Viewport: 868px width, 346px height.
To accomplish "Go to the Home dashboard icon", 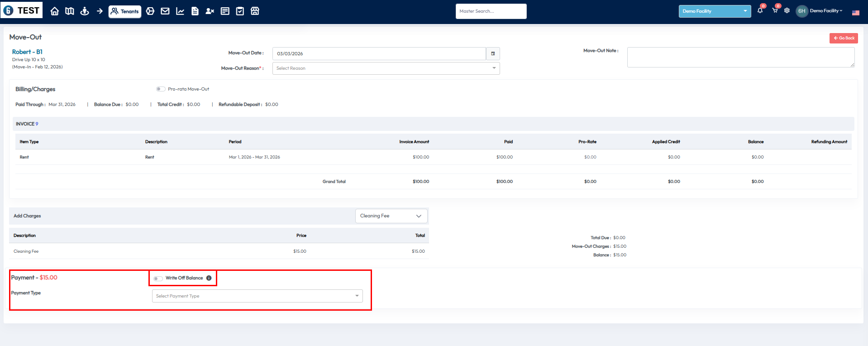I will (x=55, y=11).
